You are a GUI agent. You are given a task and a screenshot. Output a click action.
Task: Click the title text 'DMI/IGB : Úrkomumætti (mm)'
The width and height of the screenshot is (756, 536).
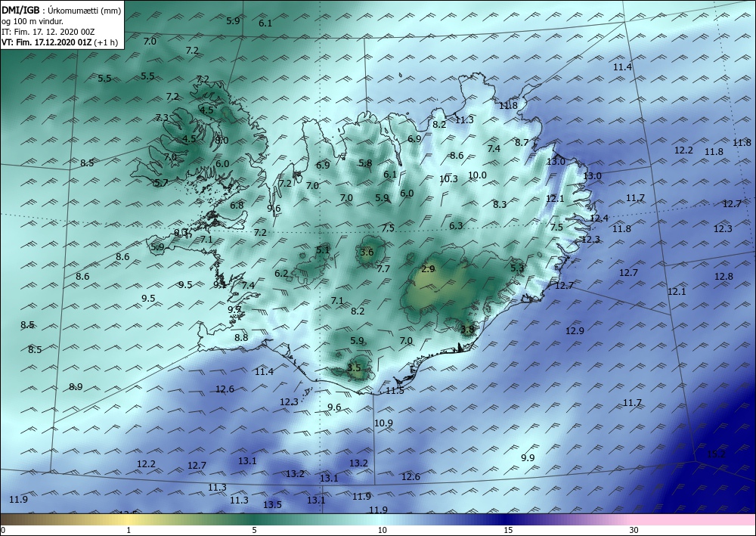coord(62,11)
